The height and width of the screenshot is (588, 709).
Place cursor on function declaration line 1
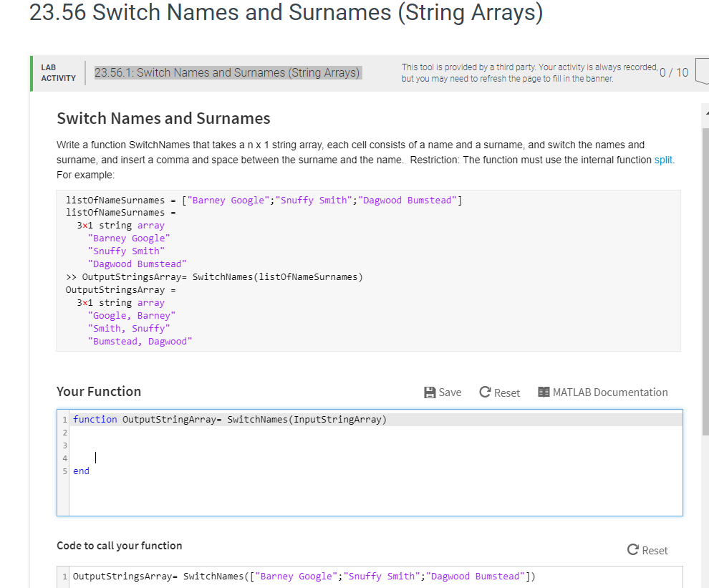[229, 420]
